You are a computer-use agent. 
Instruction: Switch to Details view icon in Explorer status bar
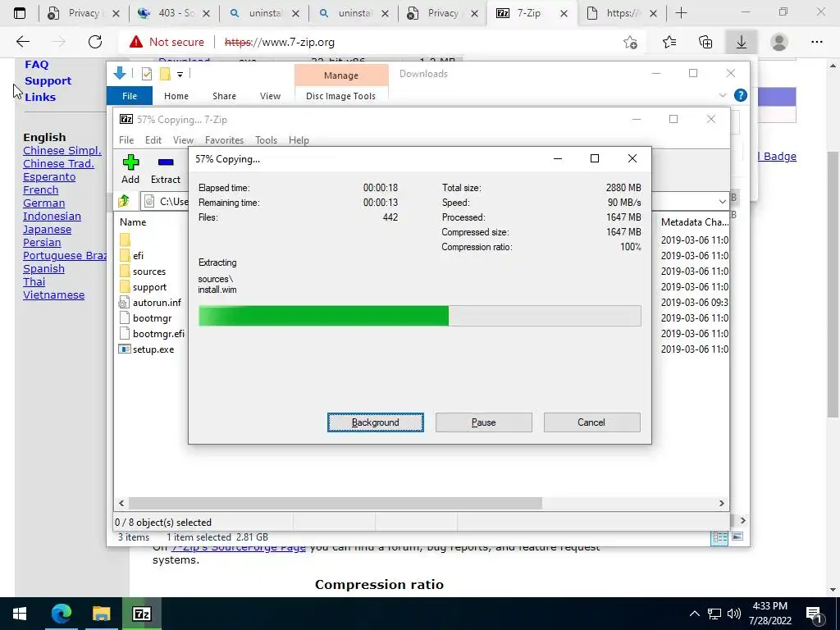pos(719,536)
